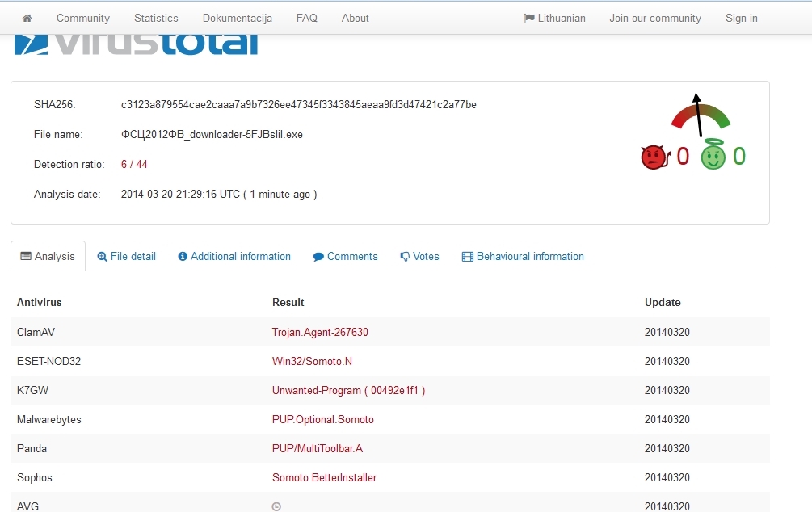The height and width of the screenshot is (512, 812).
Task: Click the green angel harmless vote icon
Action: pyautogui.click(x=713, y=156)
